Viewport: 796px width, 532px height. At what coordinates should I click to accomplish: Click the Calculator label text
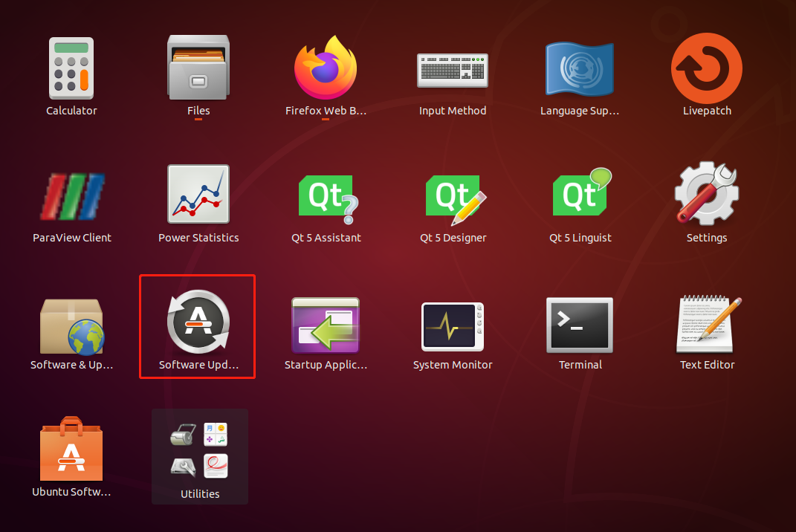(71, 111)
